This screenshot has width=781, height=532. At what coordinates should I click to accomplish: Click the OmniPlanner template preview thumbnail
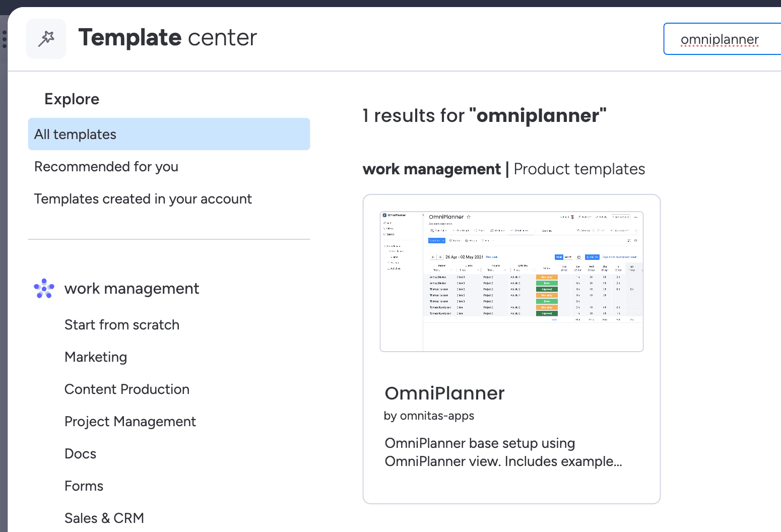[511, 282]
